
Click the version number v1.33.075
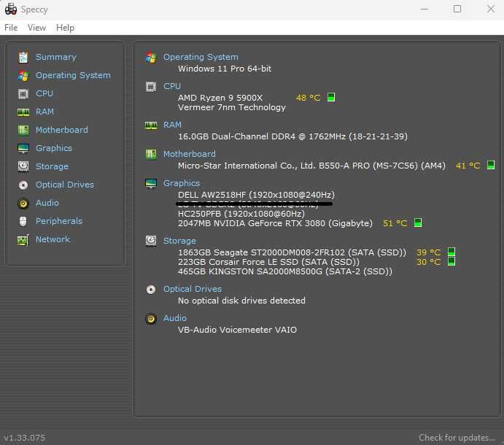(x=24, y=438)
